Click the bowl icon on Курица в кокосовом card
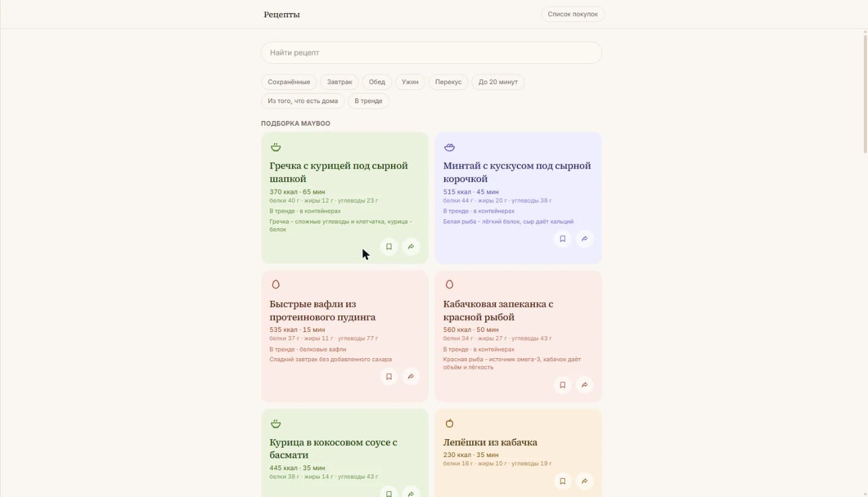The height and width of the screenshot is (497, 868). (x=275, y=424)
